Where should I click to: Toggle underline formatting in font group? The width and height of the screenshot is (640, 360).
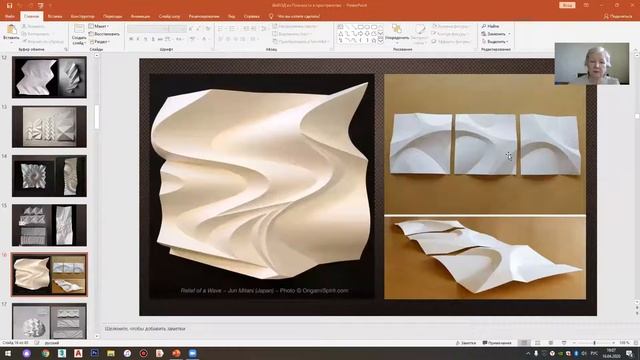[x=146, y=39]
